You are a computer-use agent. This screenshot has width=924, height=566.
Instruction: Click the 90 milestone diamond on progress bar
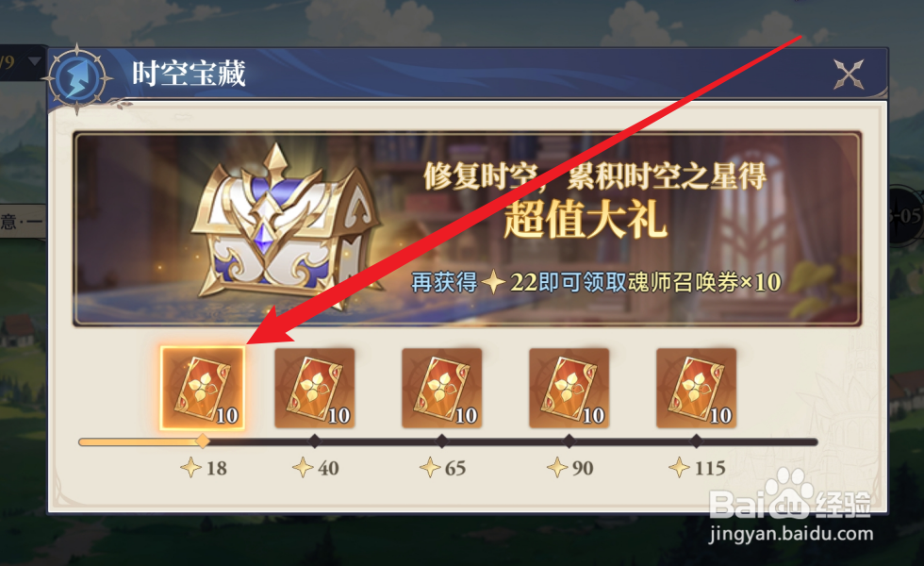point(569,441)
